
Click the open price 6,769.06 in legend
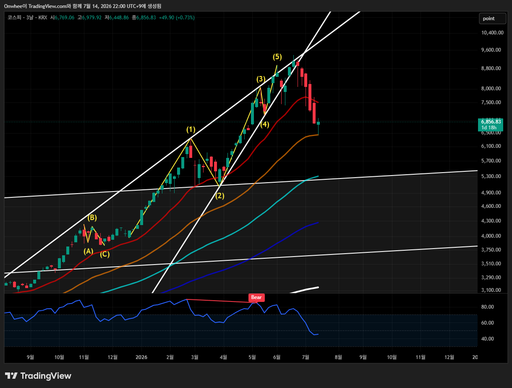(x=62, y=17)
